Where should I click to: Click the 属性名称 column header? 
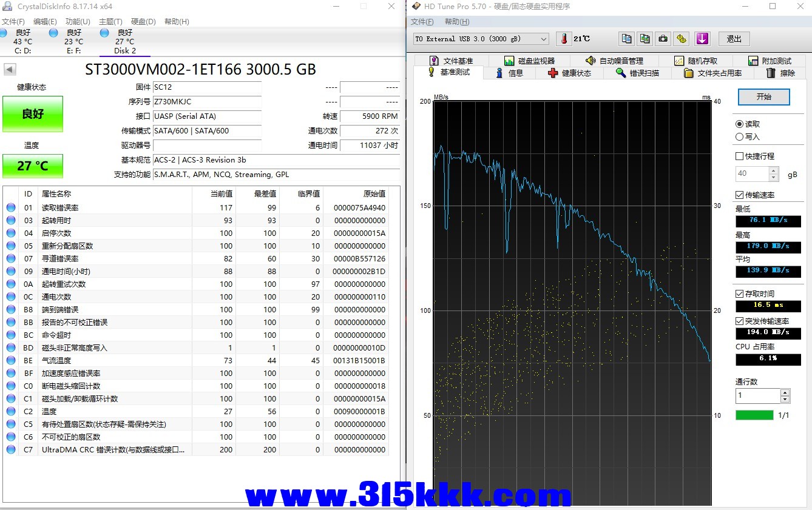click(115, 194)
